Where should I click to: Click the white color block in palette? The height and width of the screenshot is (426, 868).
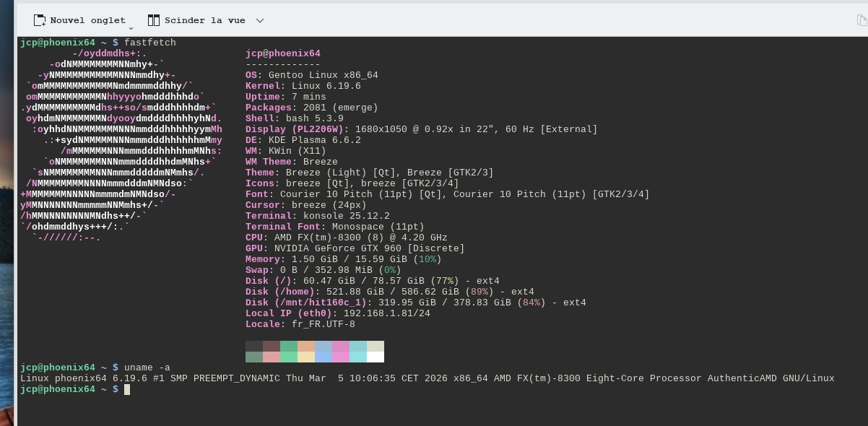click(375, 357)
